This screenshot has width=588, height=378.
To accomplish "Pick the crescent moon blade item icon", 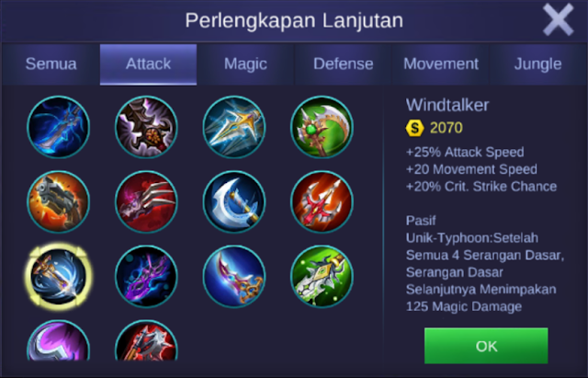I will pos(234,201).
